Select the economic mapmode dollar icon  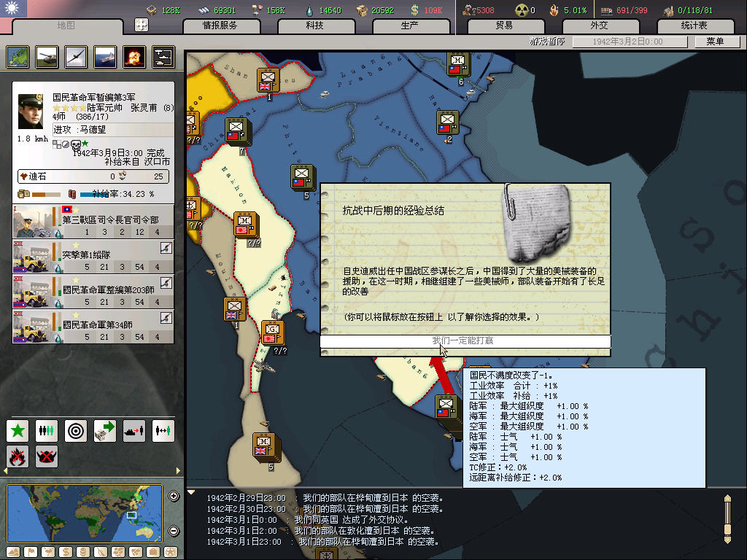coord(66,553)
